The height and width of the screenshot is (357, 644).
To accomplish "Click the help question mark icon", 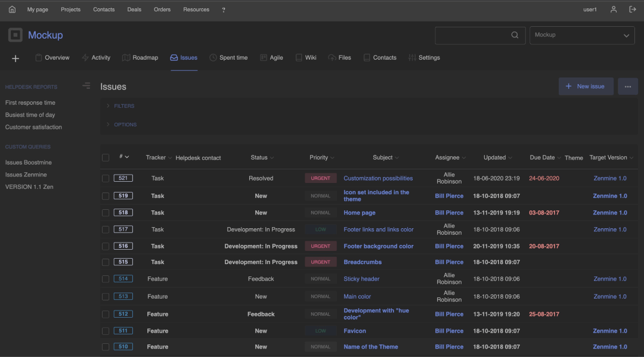I will pyautogui.click(x=224, y=10).
